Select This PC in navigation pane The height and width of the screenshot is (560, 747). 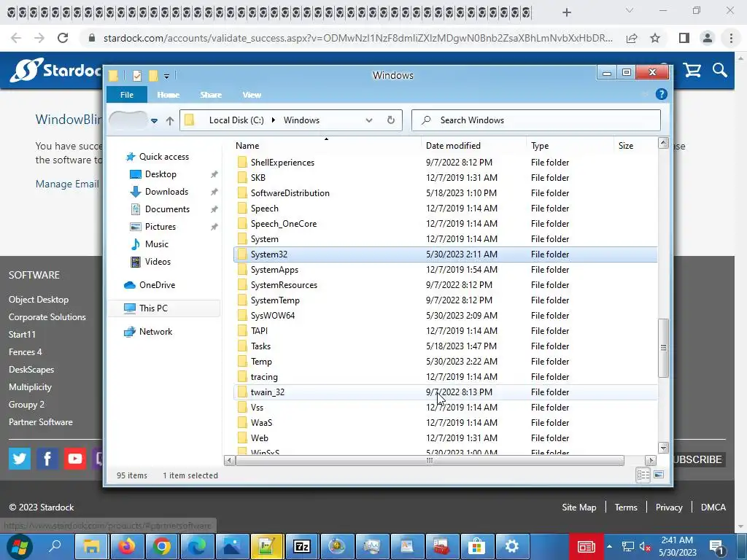point(153,308)
